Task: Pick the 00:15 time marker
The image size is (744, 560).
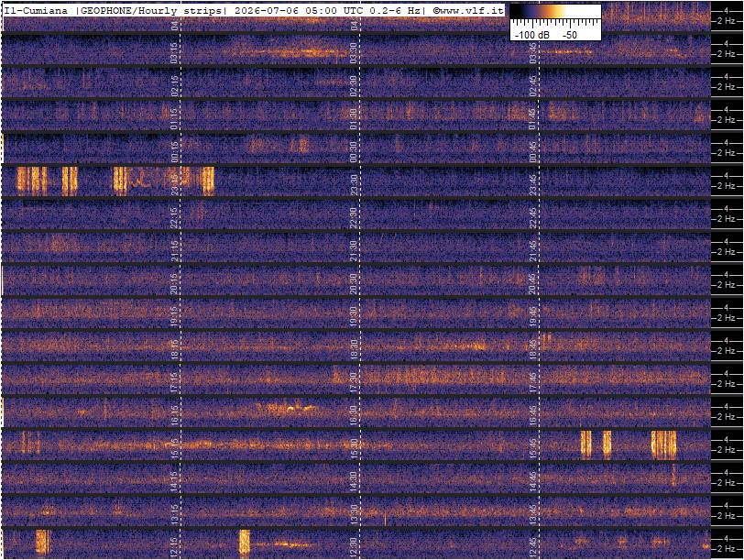Action: [174, 152]
